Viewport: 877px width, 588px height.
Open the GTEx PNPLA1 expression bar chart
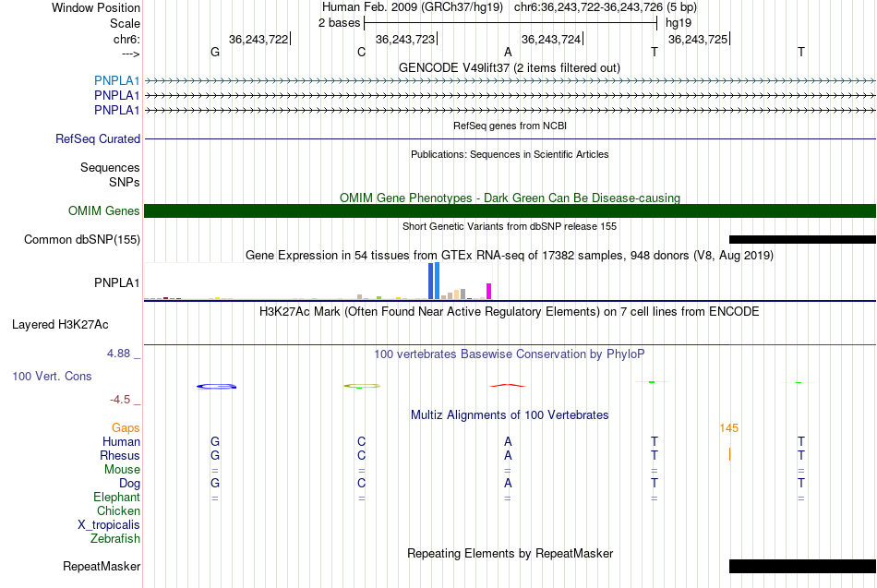click(x=318, y=282)
